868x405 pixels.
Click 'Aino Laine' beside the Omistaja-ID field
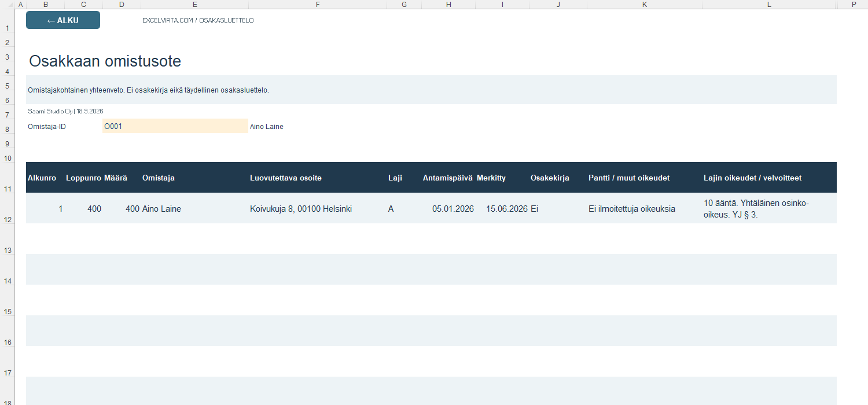click(x=267, y=127)
